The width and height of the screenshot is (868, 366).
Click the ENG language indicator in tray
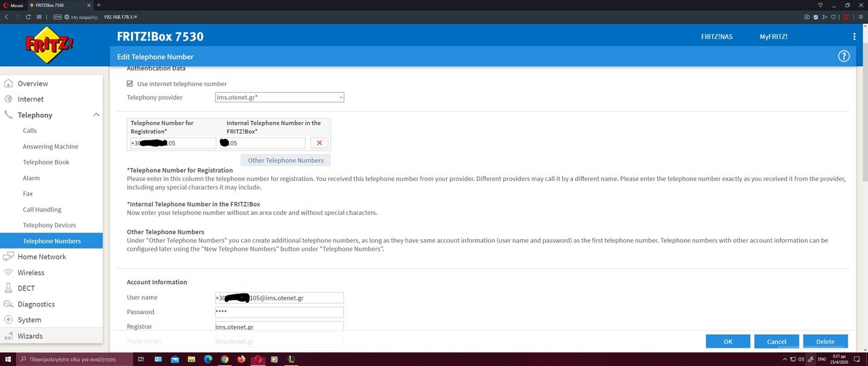pos(823,359)
